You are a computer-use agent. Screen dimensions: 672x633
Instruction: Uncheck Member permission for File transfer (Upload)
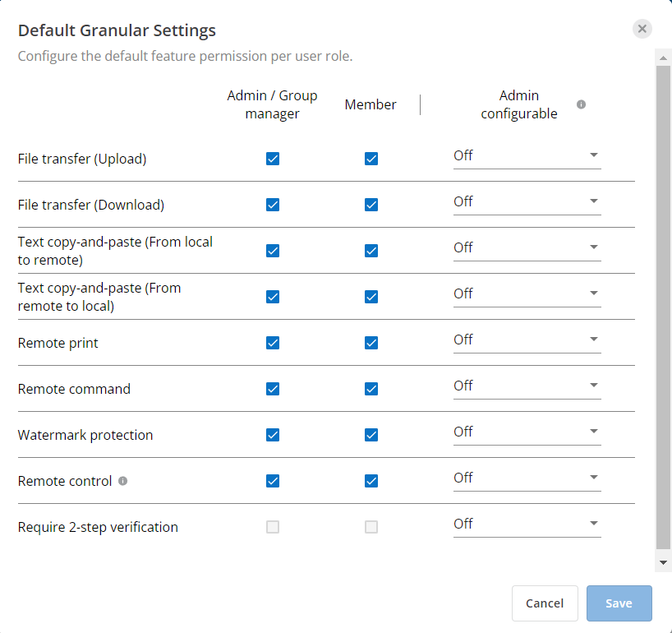coord(371,159)
